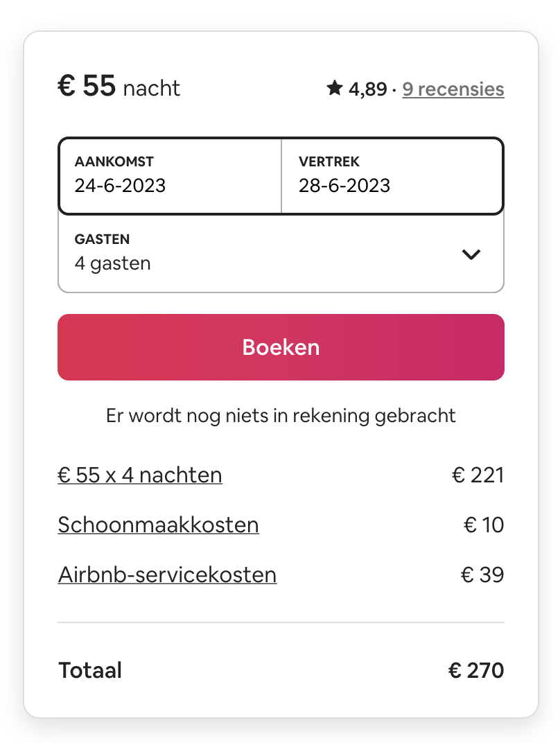The height and width of the screenshot is (743, 560).
Task: Open the € 55 x 4 nachten breakdown
Action: pyautogui.click(x=140, y=475)
